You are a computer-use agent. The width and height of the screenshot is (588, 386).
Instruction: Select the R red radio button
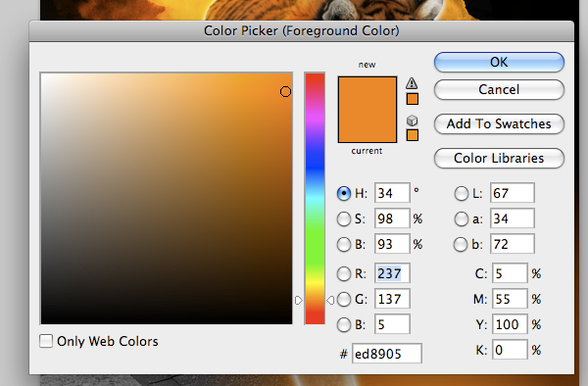click(344, 273)
